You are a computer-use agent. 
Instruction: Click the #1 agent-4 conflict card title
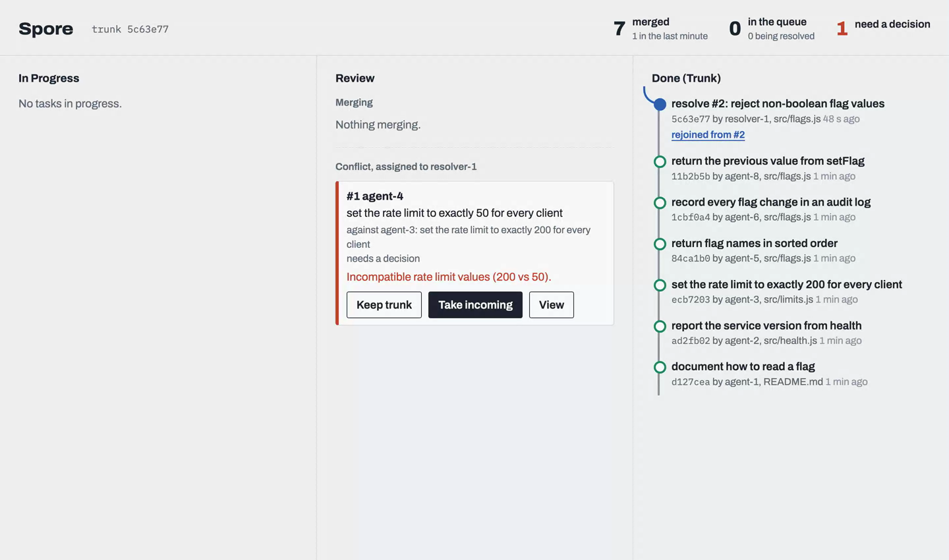pyautogui.click(x=375, y=196)
